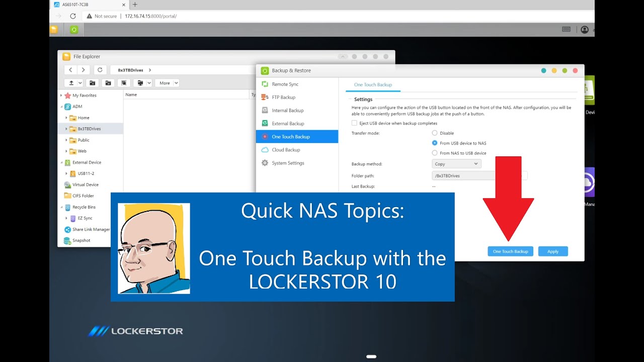This screenshot has height=362, width=644.
Task: Select the AS6510T-7C3B browser tab
Action: (90, 5)
